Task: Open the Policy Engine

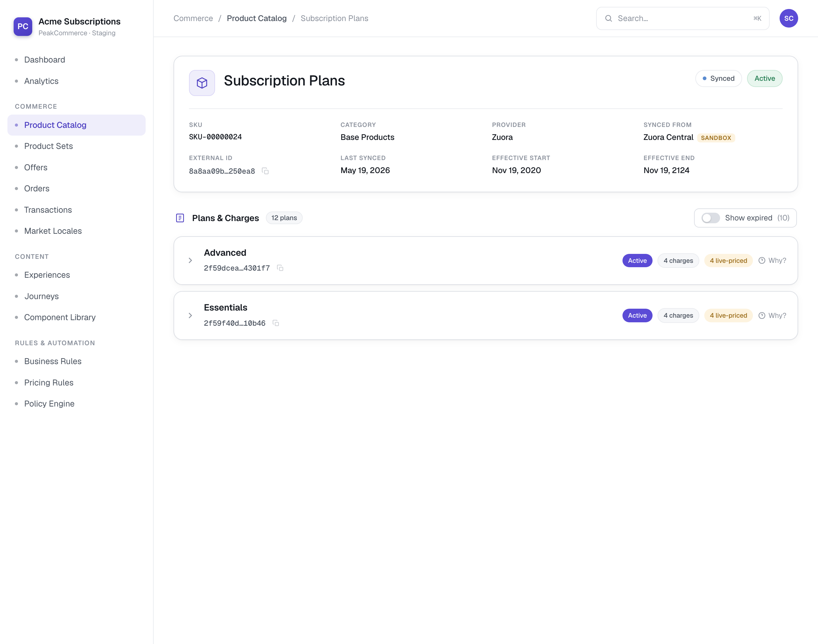Action: (x=77, y=404)
